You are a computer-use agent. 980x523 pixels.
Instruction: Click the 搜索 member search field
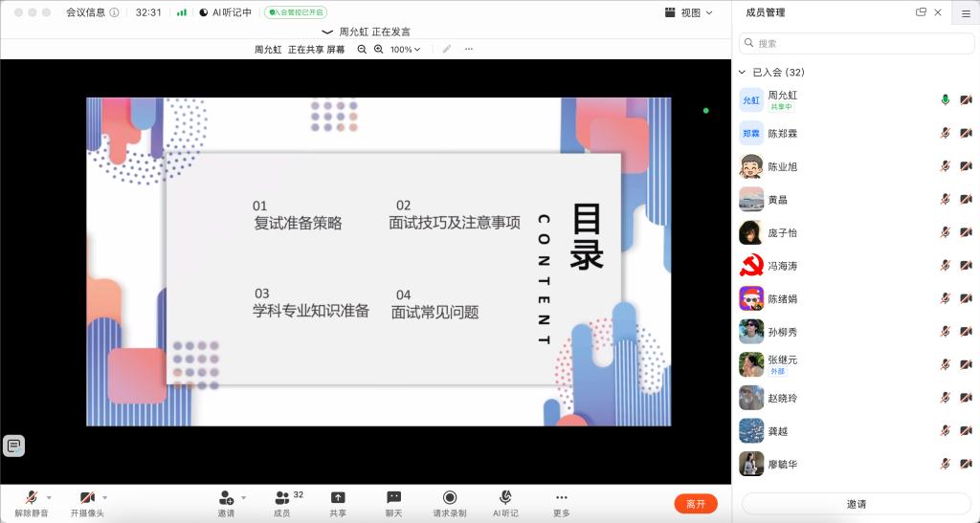(x=856, y=43)
